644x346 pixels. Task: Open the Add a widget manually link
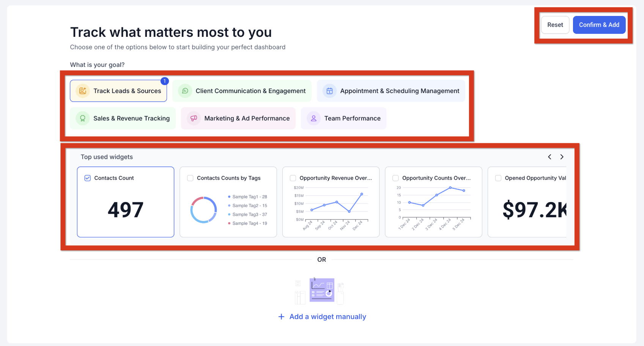tap(328, 317)
